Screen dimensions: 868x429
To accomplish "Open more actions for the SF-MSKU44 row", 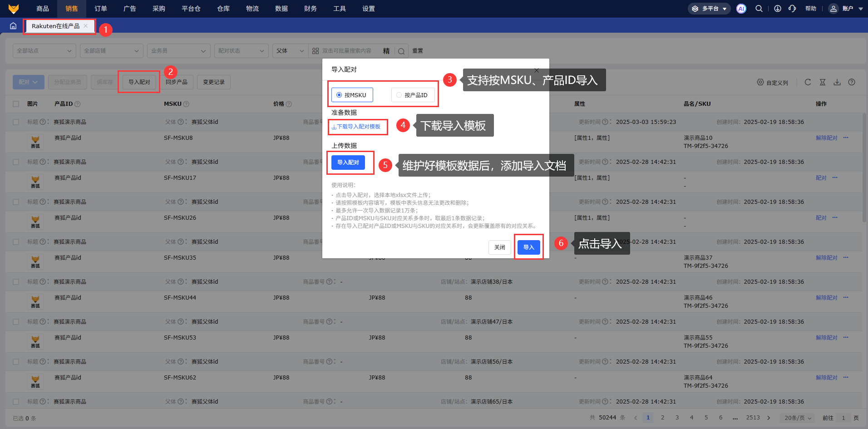I will pos(846,297).
